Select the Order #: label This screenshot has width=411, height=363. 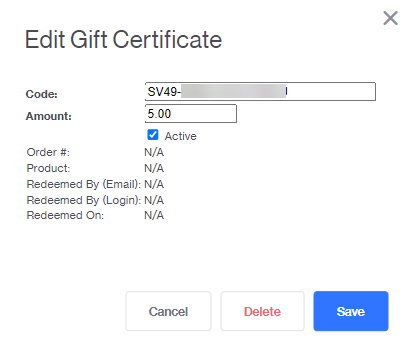tap(48, 152)
